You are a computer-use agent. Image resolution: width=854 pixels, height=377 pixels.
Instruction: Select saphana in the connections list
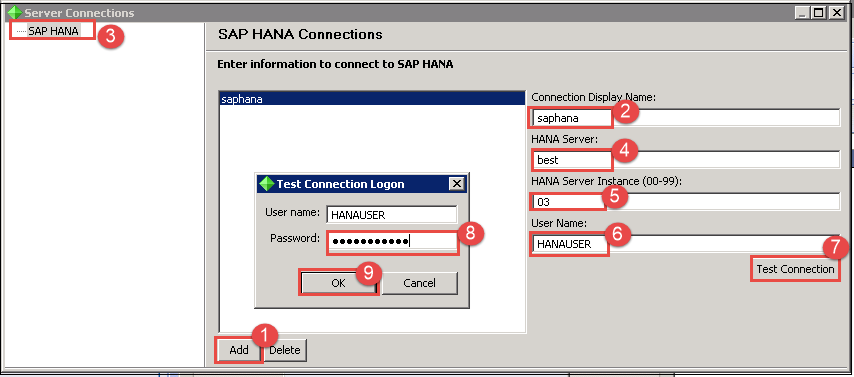(x=371, y=99)
